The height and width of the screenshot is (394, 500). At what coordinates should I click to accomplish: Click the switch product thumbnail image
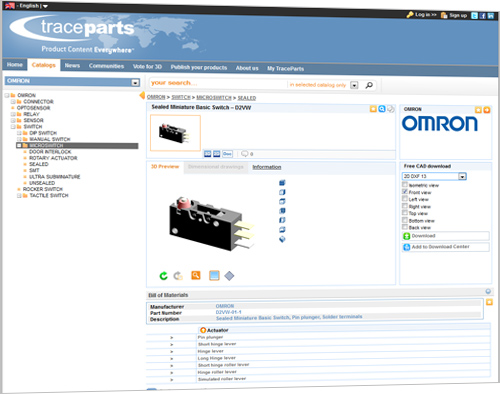click(175, 133)
